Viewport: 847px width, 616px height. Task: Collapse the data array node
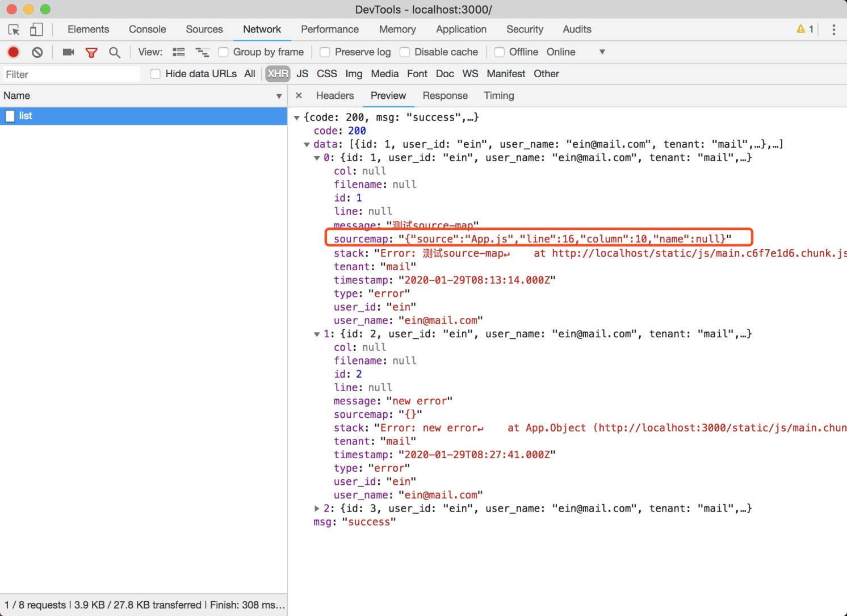[x=307, y=145]
